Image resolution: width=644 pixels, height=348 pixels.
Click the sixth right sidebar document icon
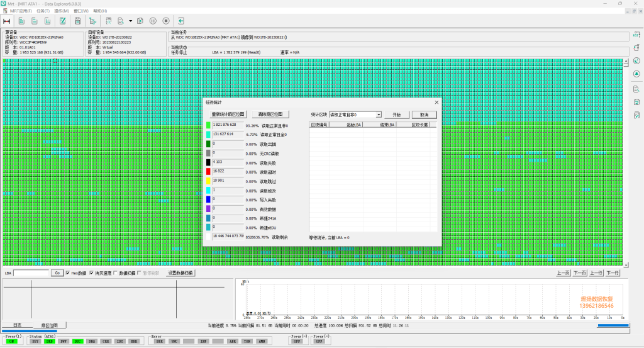coord(636,102)
